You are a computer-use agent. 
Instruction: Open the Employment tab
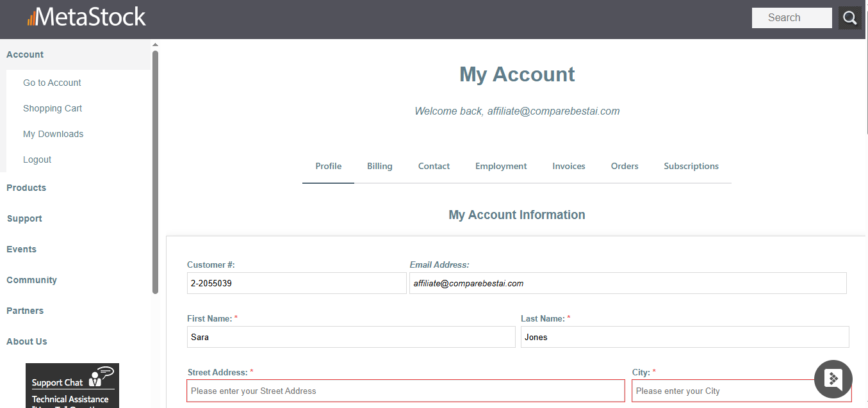[x=501, y=167]
